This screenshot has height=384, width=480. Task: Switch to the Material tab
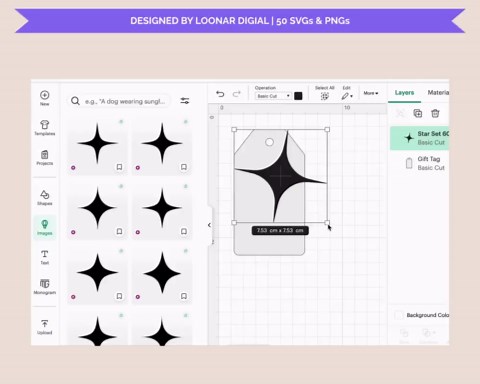[x=438, y=92]
